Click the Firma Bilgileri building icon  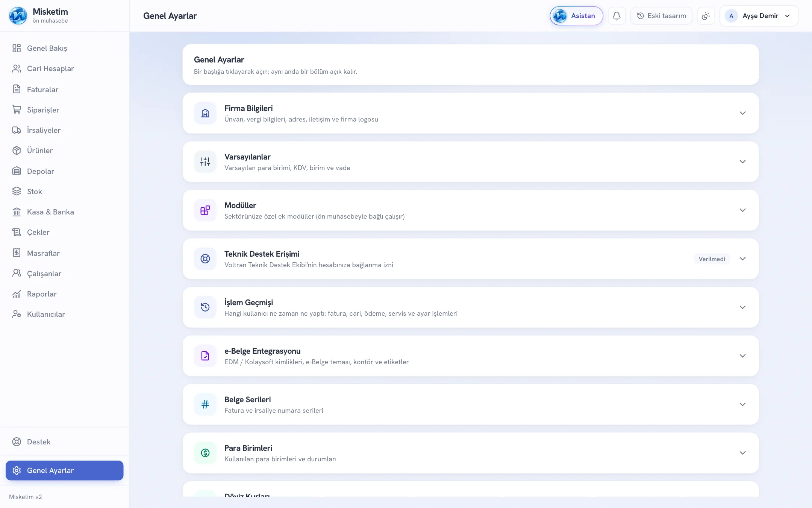click(x=205, y=113)
